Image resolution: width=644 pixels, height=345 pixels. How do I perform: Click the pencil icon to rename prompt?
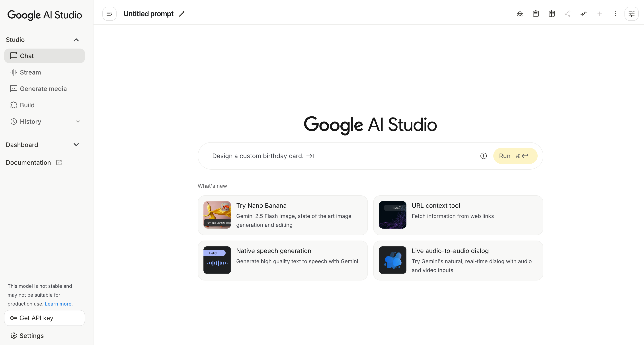[181, 14]
